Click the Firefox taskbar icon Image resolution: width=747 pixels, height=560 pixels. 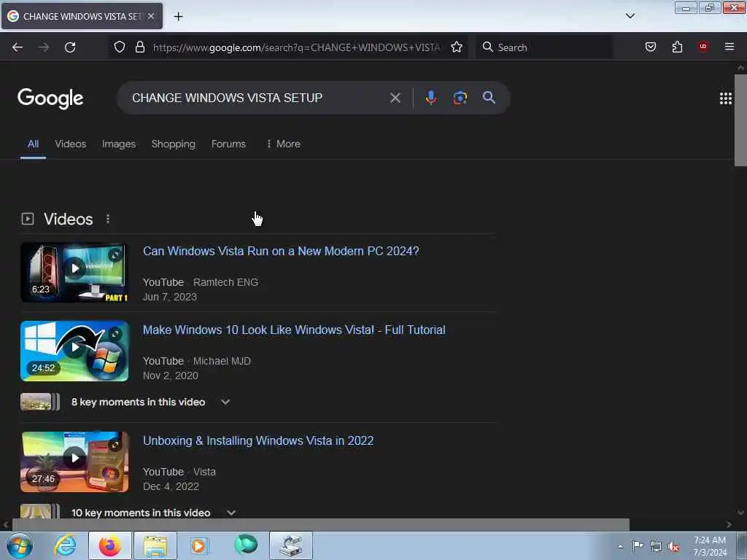click(110, 545)
